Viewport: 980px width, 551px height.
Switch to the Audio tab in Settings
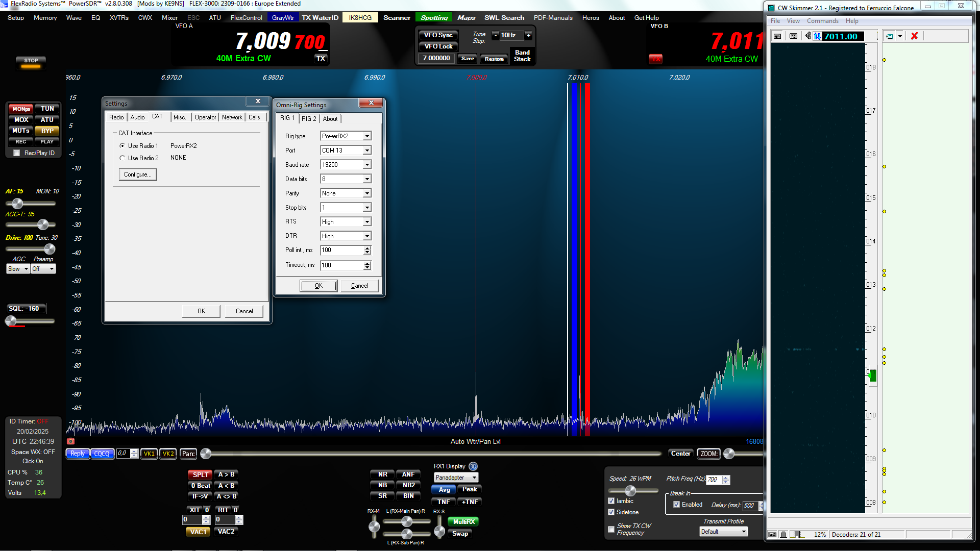point(138,117)
